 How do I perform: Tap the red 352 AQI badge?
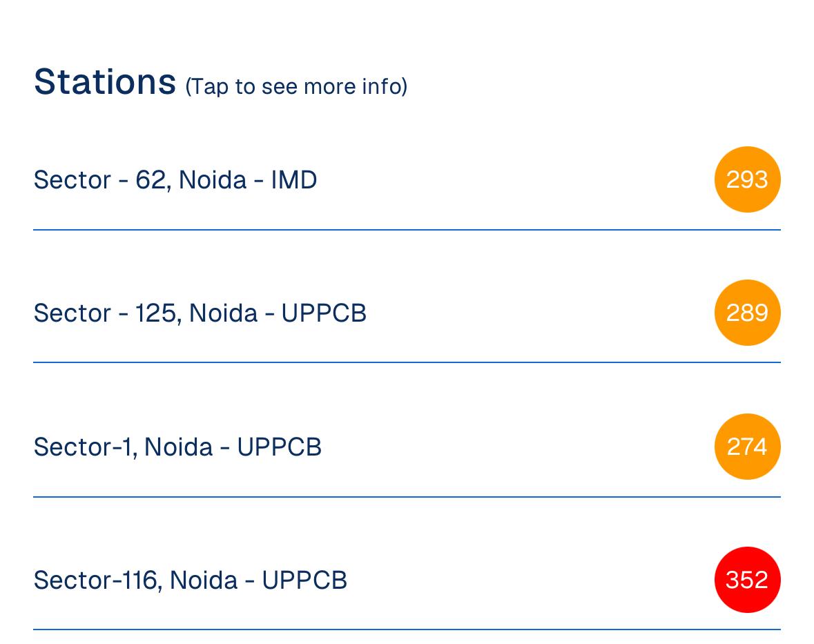pyautogui.click(x=747, y=580)
